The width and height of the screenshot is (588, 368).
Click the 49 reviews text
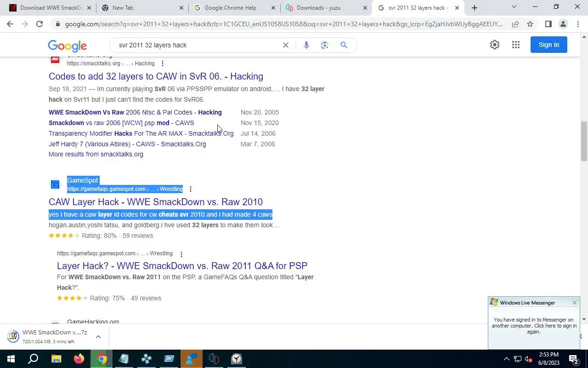(x=146, y=298)
